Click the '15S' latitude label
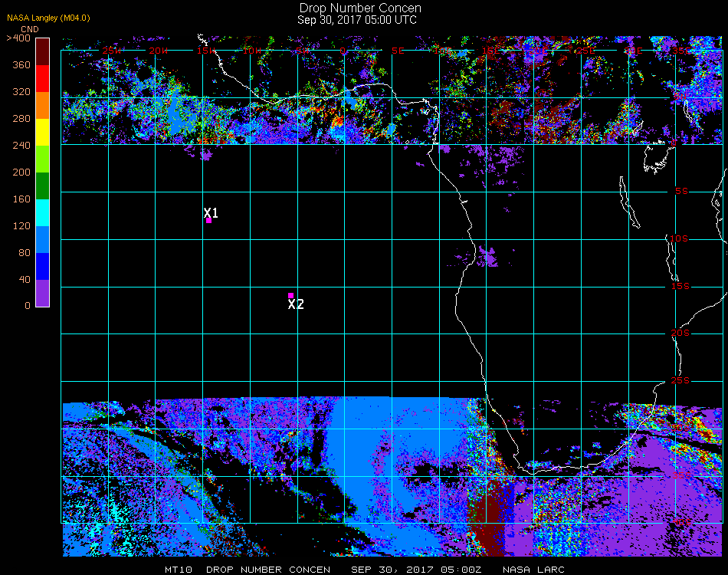728x575 pixels. 680,287
